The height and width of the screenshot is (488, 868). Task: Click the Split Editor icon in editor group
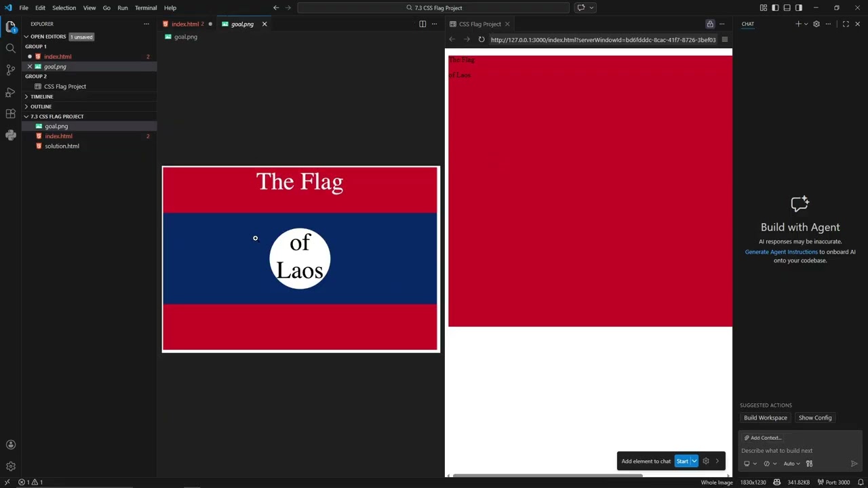pos(422,24)
